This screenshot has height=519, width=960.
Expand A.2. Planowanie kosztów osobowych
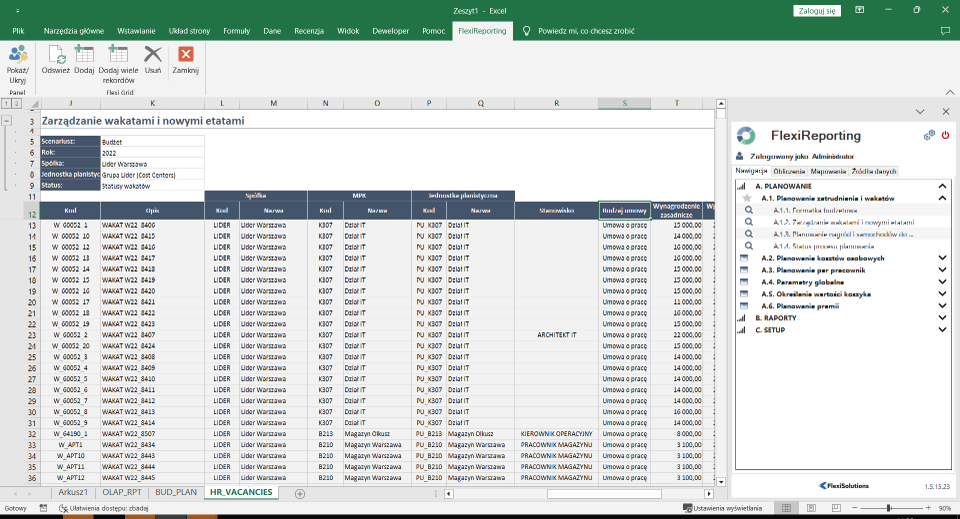pyautogui.click(x=941, y=258)
